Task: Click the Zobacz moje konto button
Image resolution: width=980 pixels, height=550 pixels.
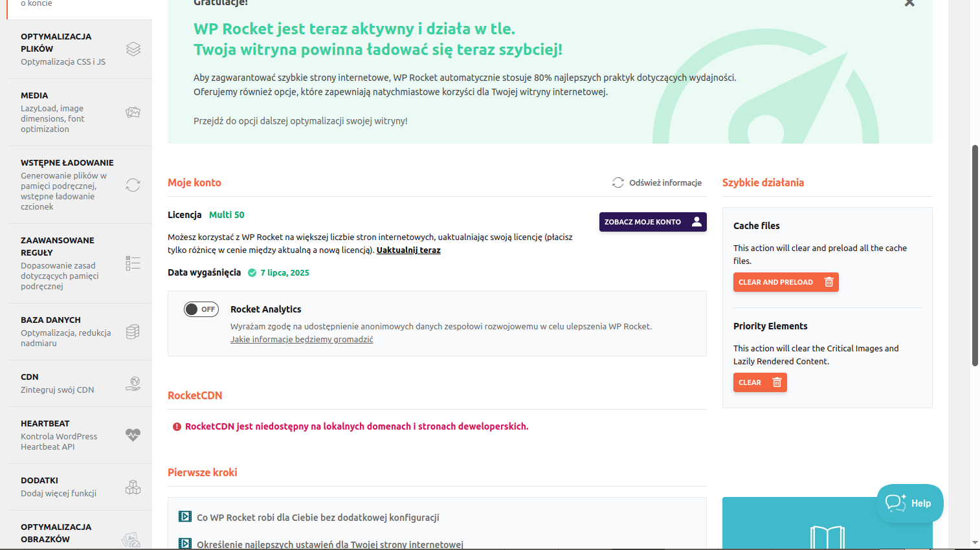Action: click(x=652, y=222)
